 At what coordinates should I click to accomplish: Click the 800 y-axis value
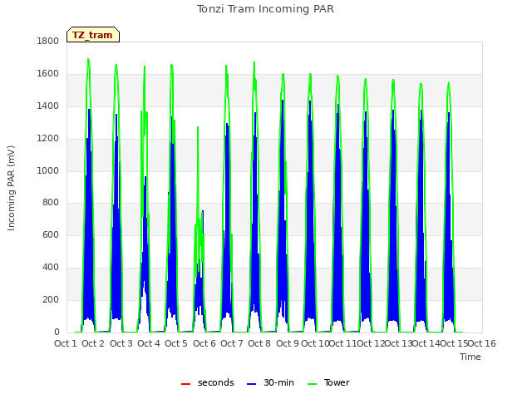[x=51, y=203]
